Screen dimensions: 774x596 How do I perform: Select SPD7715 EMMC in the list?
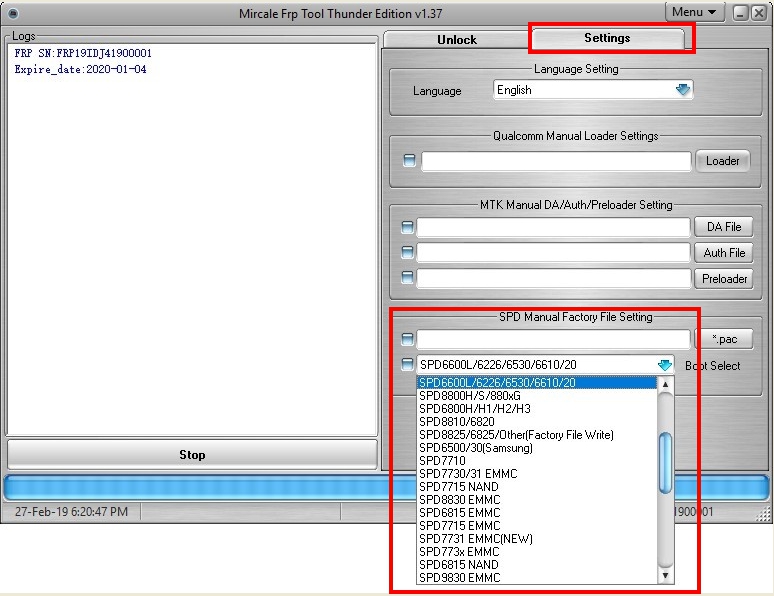coord(537,525)
